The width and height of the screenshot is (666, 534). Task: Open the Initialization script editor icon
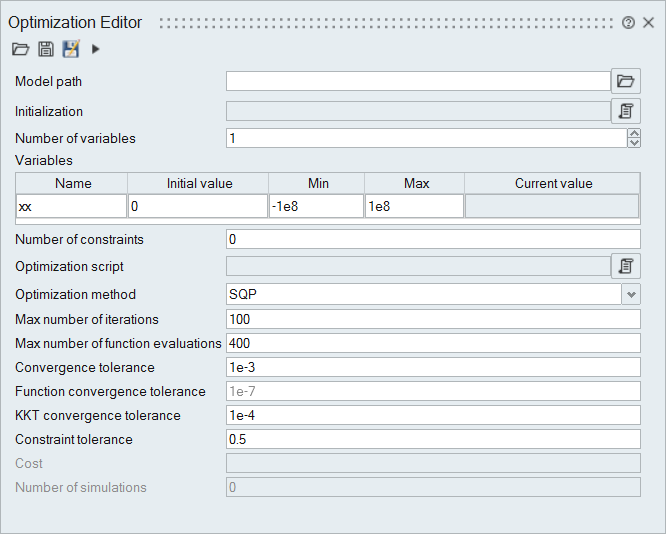click(625, 111)
